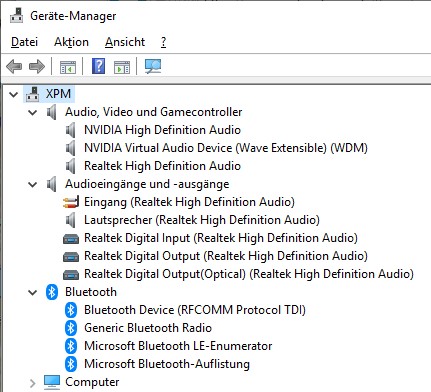The width and height of the screenshot is (431, 392).
Task: Collapse Audio, Video und Gamecontroller category
Action: [x=32, y=112]
